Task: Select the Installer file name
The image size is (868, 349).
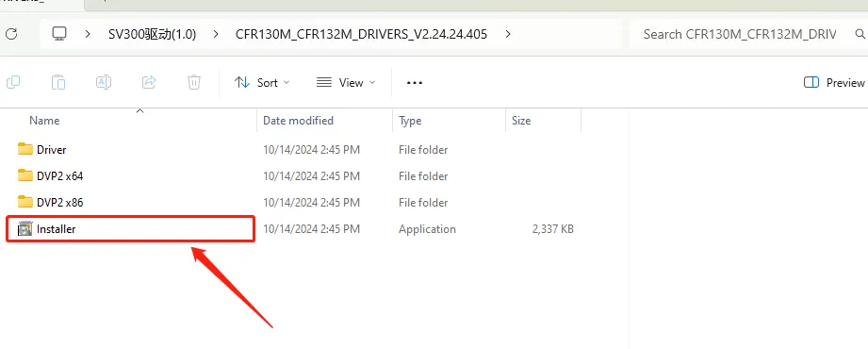Action: (56, 229)
